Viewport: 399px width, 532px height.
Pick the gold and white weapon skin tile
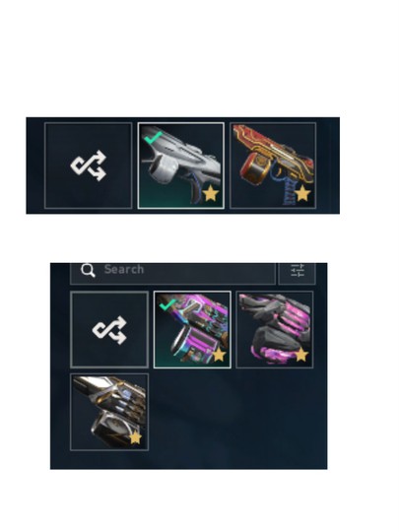(109, 412)
